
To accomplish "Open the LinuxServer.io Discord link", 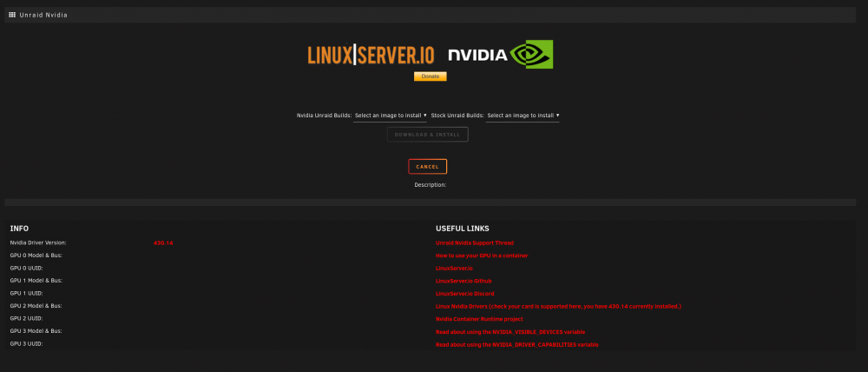I will point(465,293).
